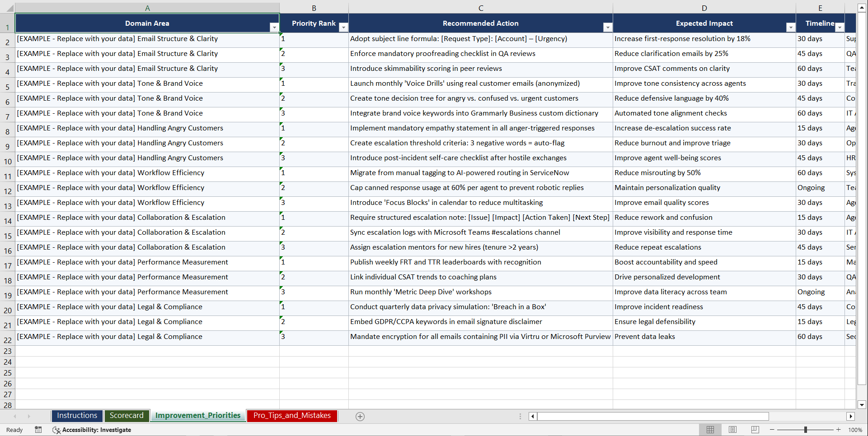Click row 10 header to select the row
The image size is (868, 436).
point(7,159)
